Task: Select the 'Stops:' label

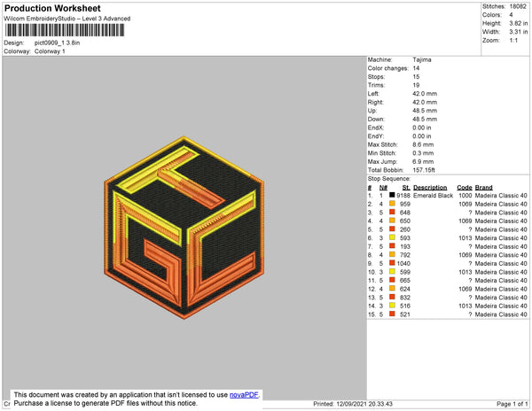Action: 376,77
